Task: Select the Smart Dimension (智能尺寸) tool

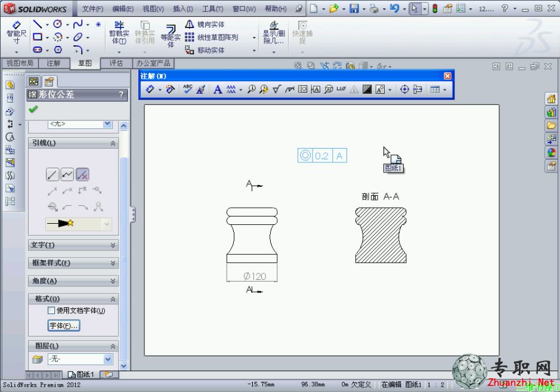Action: pyautogui.click(x=17, y=33)
